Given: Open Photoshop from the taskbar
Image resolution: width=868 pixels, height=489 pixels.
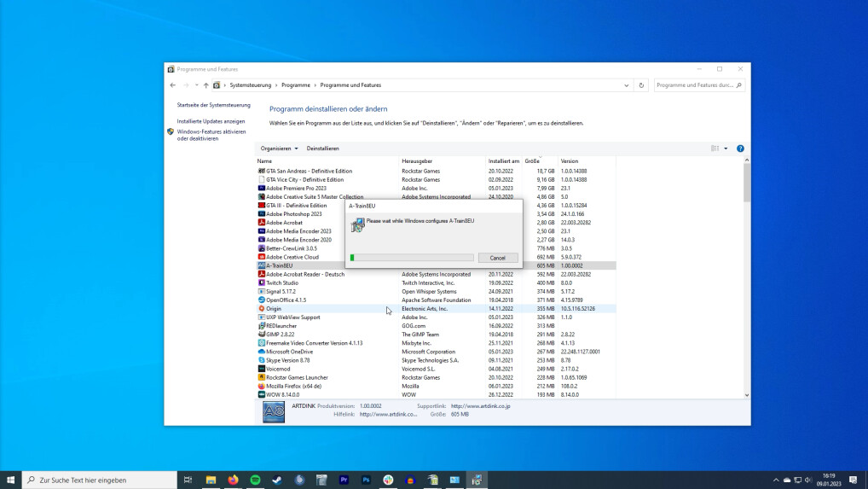Looking at the screenshot, I should pyautogui.click(x=366, y=480).
